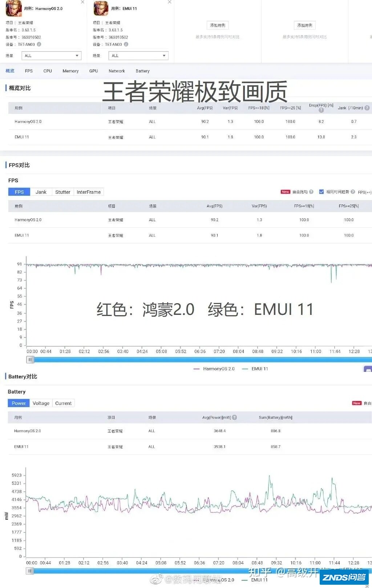Click FPS>=18[%] header in FPS table
Viewport: 372px width, 588px height.
(x=304, y=206)
